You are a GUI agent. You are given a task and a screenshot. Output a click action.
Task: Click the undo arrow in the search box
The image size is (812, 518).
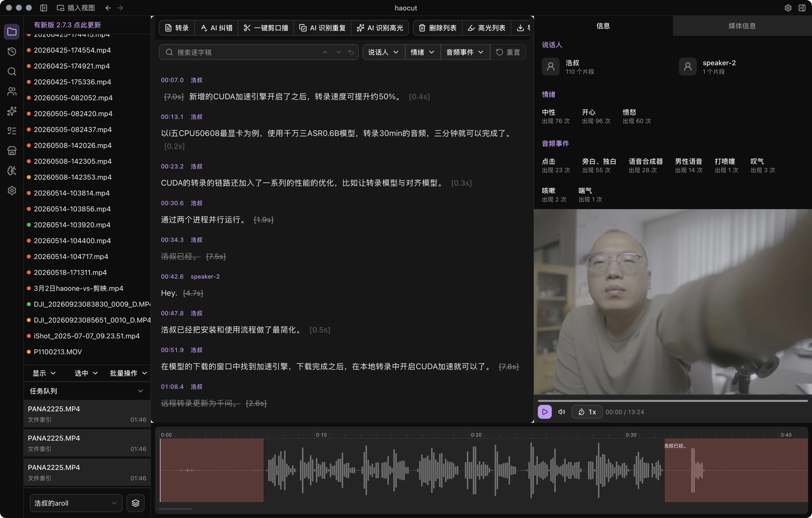[351, 52]
